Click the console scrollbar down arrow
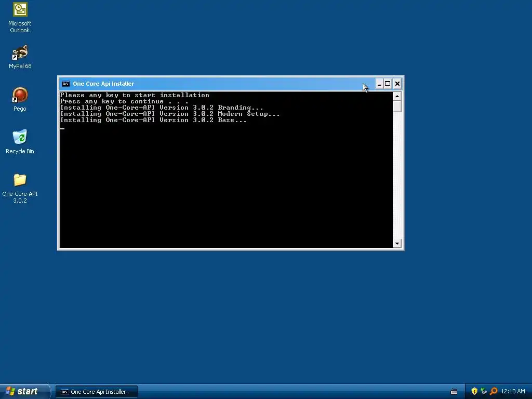 click(397, 243)
